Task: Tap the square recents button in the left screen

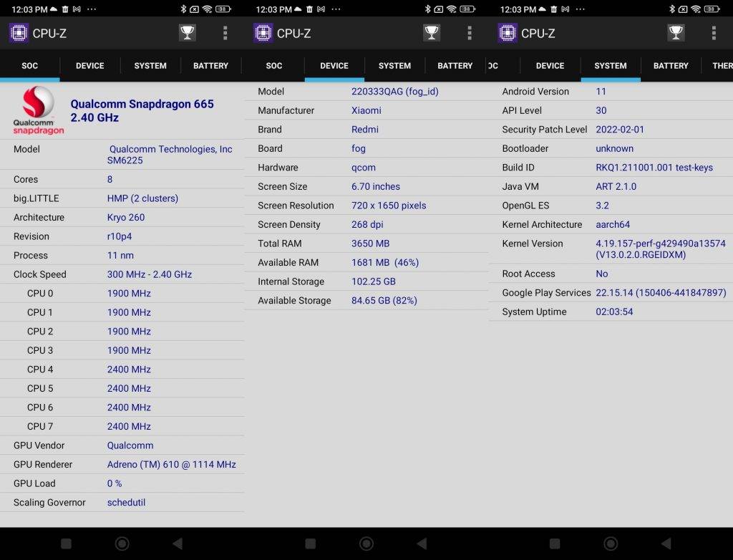Action: (x=67, y=544)
